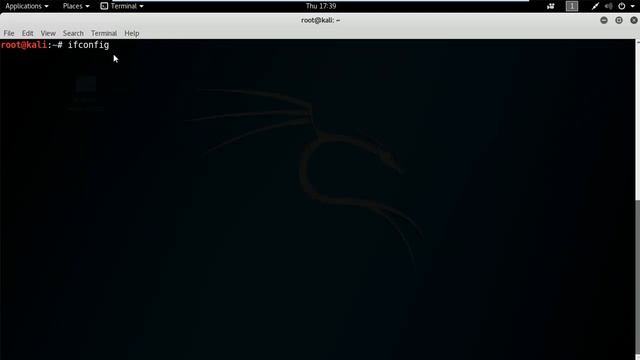This screenshot has width=640, height=360.
Task: Click the ifconfig command text
Action: (x=88, y=45)
